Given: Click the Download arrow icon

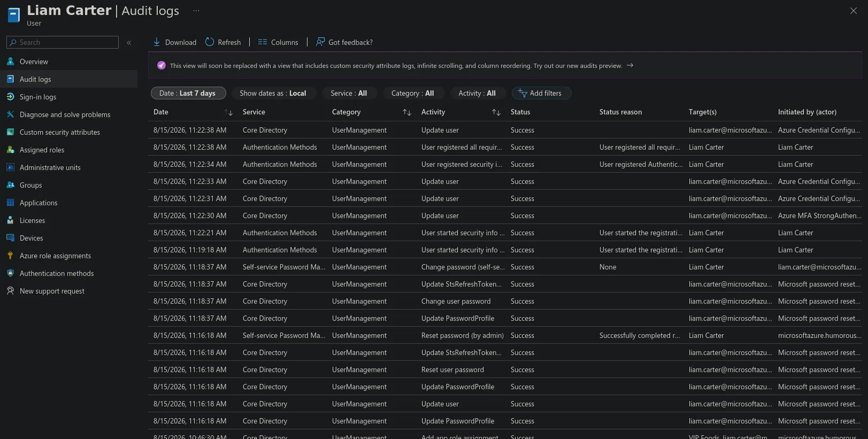Looking at the screenshot, I should [157, 42].
